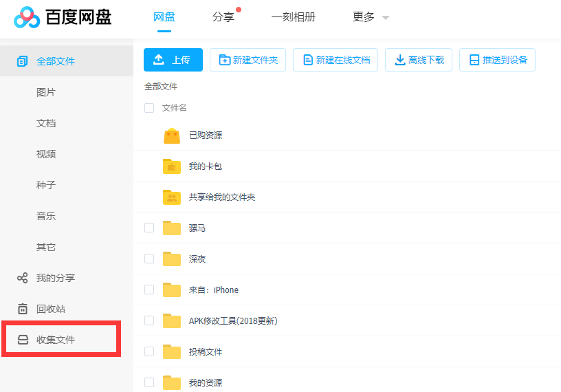Click the 来自：iPhone folder icon

coord(172,290)
